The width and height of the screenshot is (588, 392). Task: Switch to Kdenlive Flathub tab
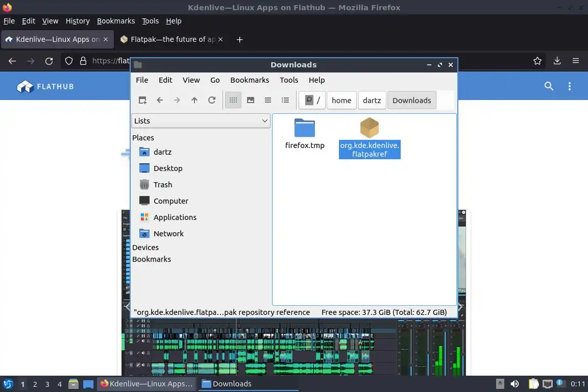(57, 39)
